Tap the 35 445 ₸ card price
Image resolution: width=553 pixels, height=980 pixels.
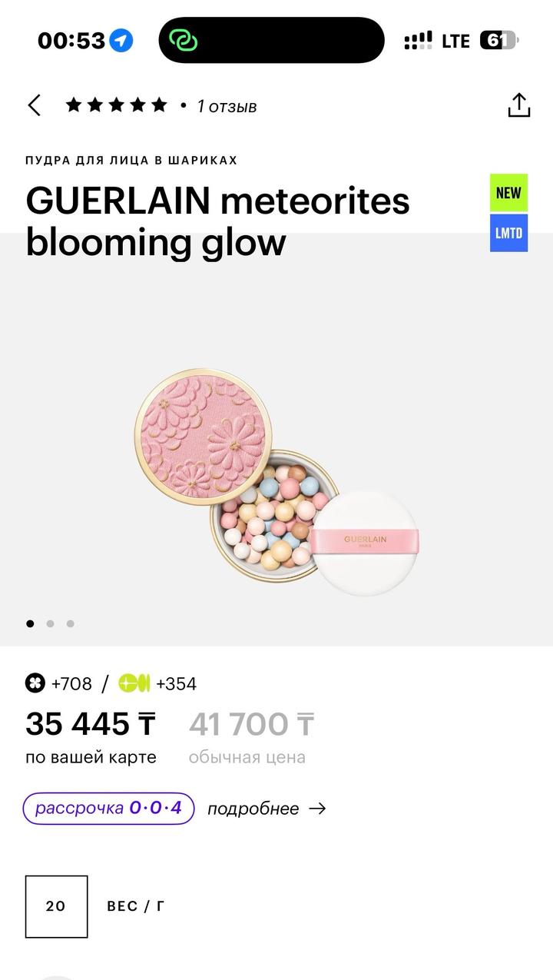91,724
